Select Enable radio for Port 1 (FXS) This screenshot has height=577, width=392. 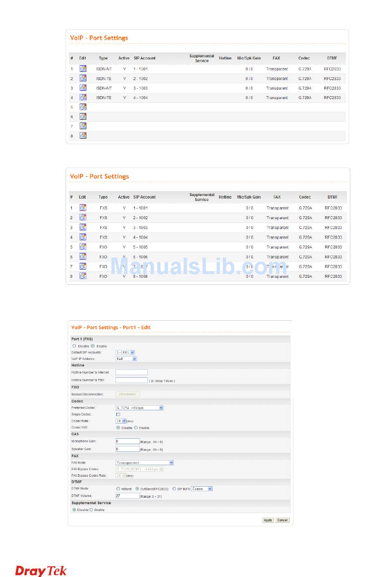pos(93,346)
